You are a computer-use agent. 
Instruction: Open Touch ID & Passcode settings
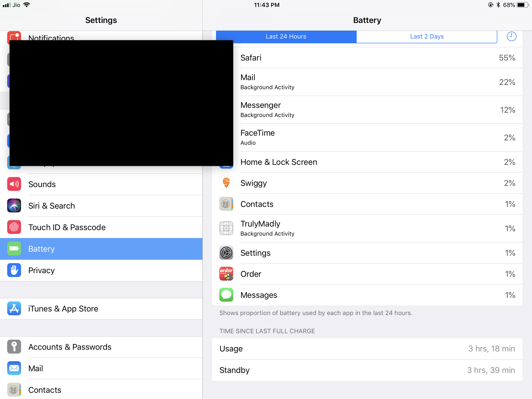pyautogui.click(x=101, y=227)
